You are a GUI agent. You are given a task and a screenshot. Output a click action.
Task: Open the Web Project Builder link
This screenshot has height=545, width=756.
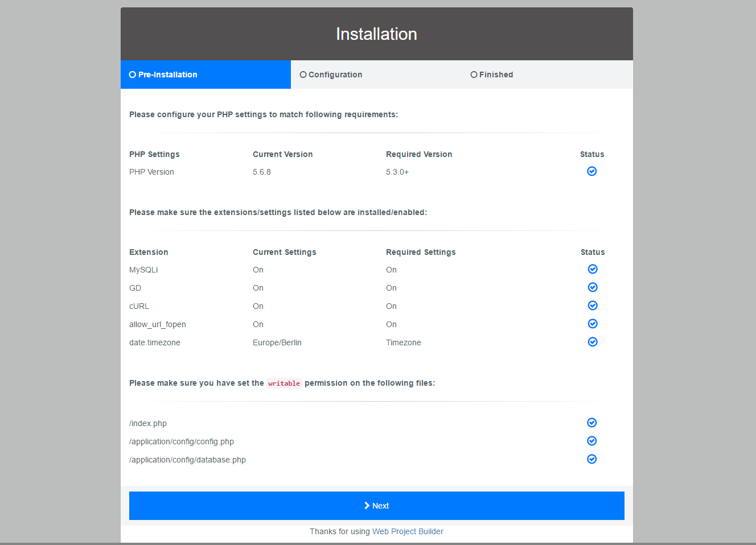click(408, 531)
